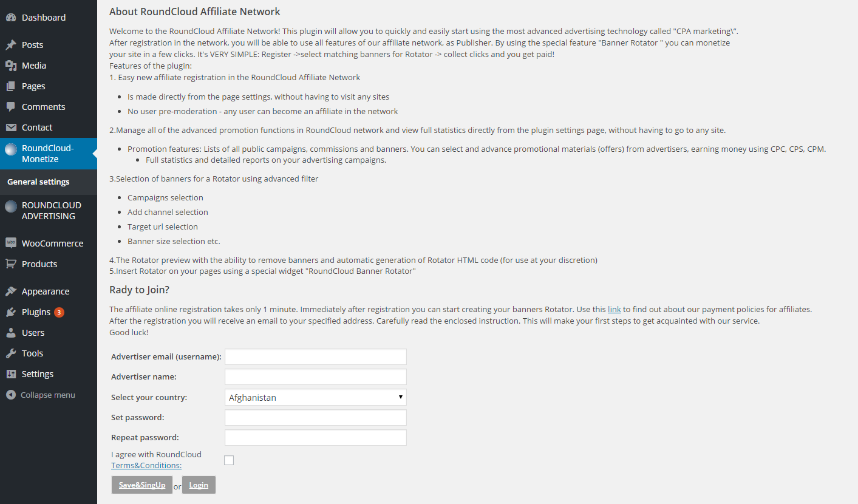
Task: Click the Save&SingUp button
Action: (142, 485)
